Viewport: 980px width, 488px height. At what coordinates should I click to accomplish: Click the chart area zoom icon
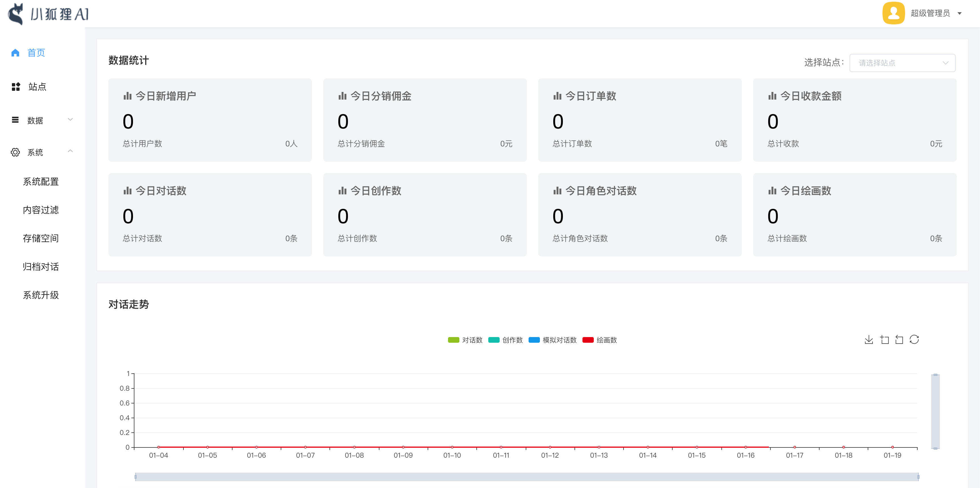coord(884,340)
